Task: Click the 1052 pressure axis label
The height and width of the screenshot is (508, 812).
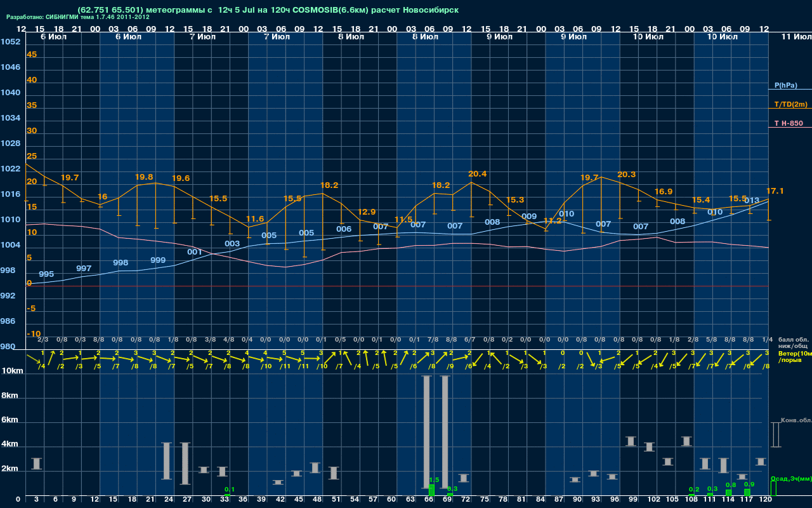Action: tap(10, 42)
